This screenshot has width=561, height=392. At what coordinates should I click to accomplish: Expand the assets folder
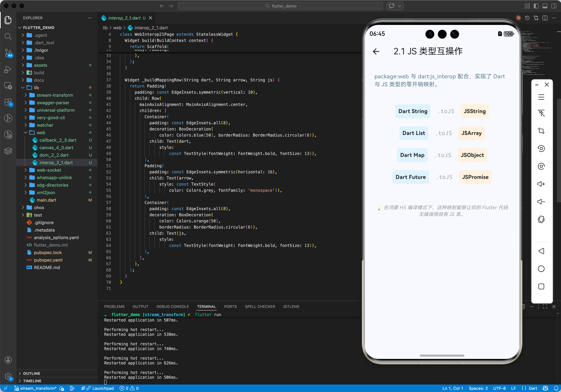(x=41, y=65)
